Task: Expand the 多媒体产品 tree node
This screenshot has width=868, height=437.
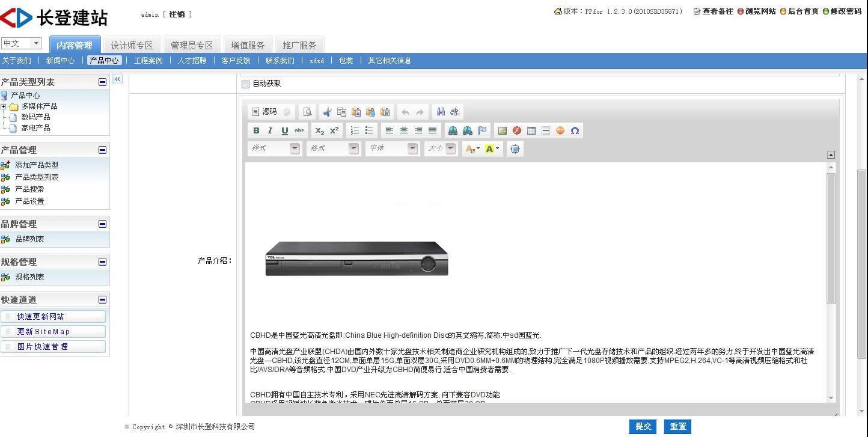Action: point(4,106)
